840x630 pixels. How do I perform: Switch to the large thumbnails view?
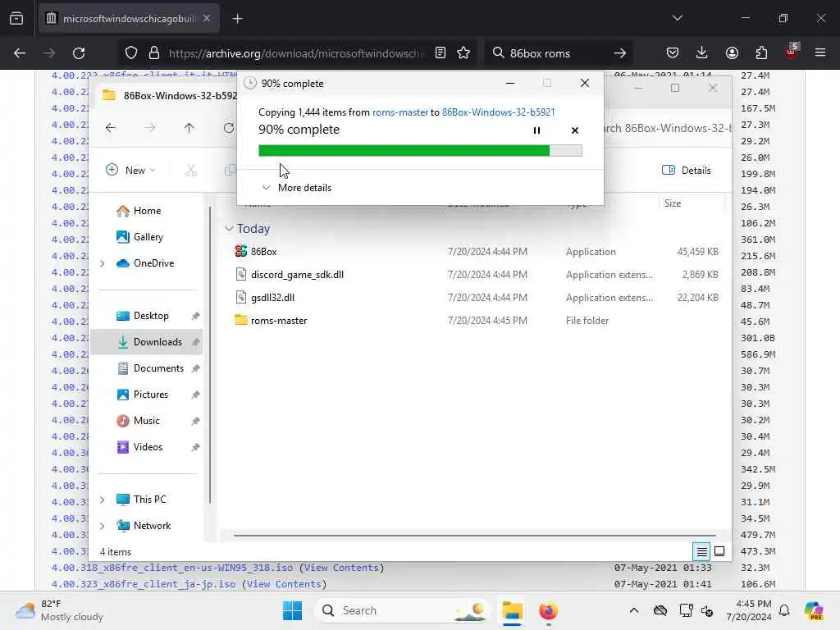pyautogui.click(x=719, y=550)
